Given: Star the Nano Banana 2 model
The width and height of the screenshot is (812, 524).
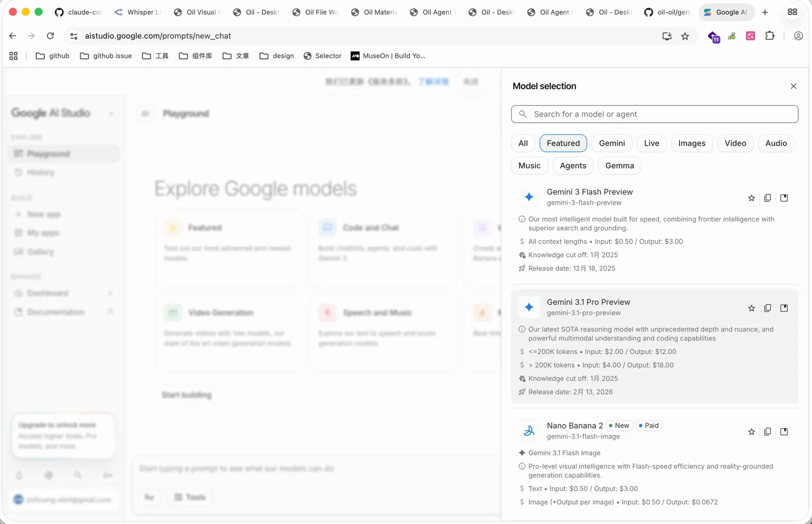Looking at the screenshot, I should coord(752,432).
